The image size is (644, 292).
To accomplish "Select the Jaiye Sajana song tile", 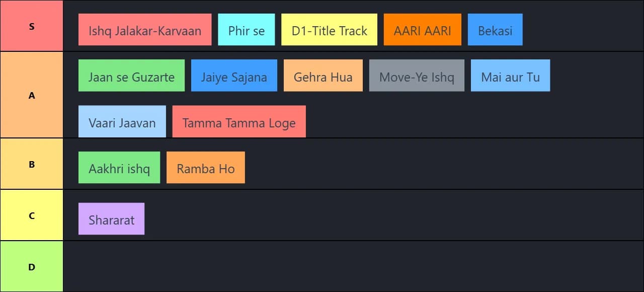I will tap(234, 76).
